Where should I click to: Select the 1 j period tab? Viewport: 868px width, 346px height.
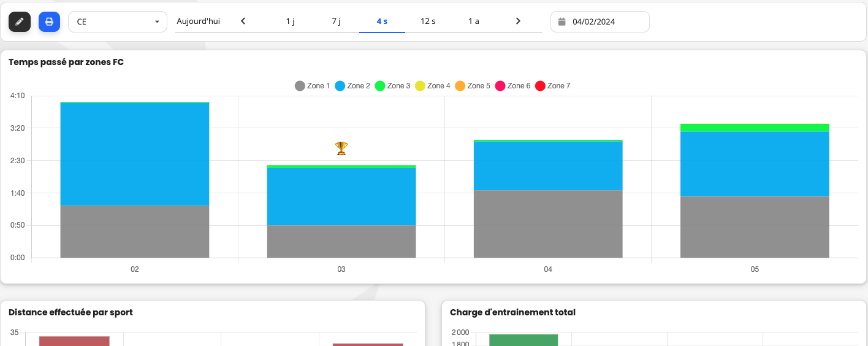click(x=290, y=21)
